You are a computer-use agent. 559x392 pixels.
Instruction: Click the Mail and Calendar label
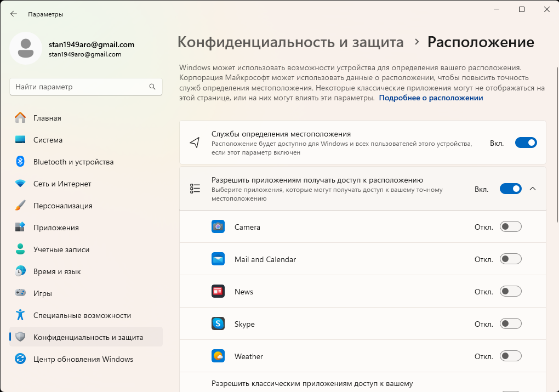coord(265,259)
